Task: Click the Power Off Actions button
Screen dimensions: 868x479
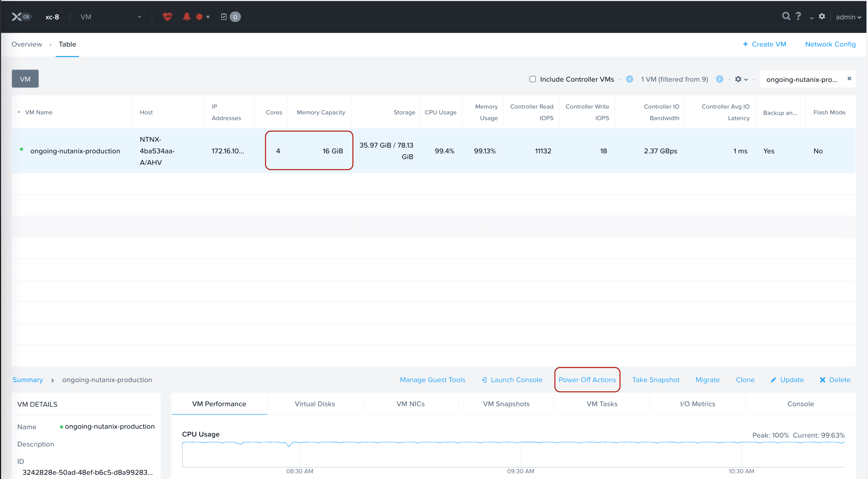Action: 587,380
